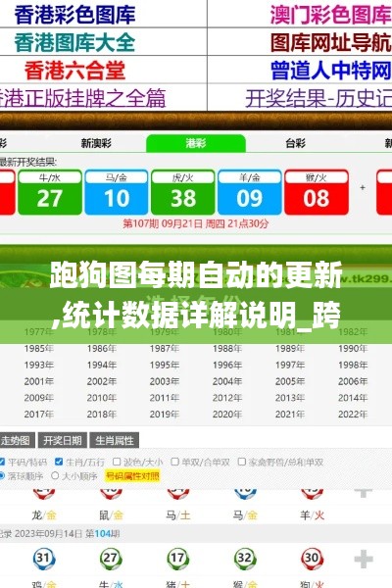The image size is (392, 588).
Task: Select the year 2021年
Action: pyautogui.click(x=290, y=415)
